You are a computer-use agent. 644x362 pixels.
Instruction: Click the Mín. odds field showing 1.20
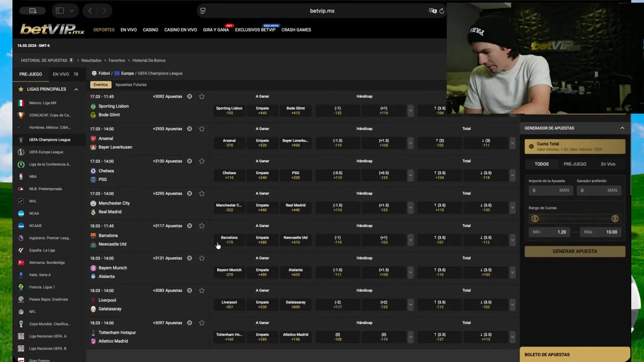pyautogui.click(x=550, y=232)
